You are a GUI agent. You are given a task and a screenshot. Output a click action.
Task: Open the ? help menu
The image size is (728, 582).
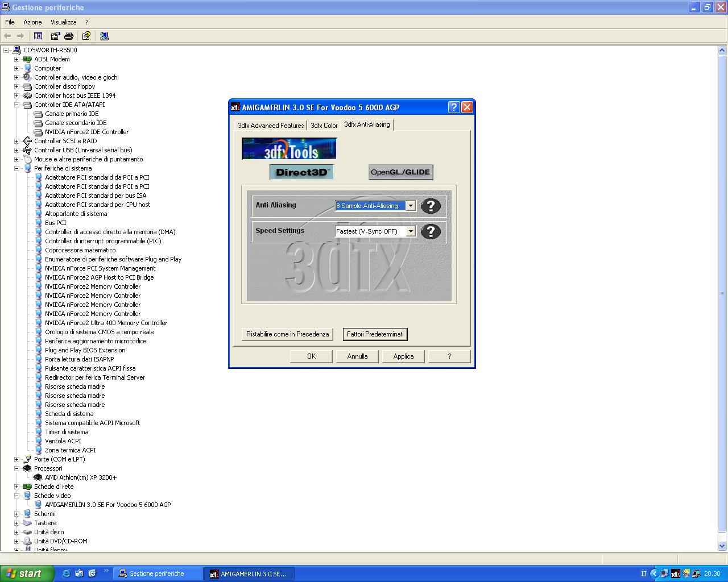click(x=86, y=22)
